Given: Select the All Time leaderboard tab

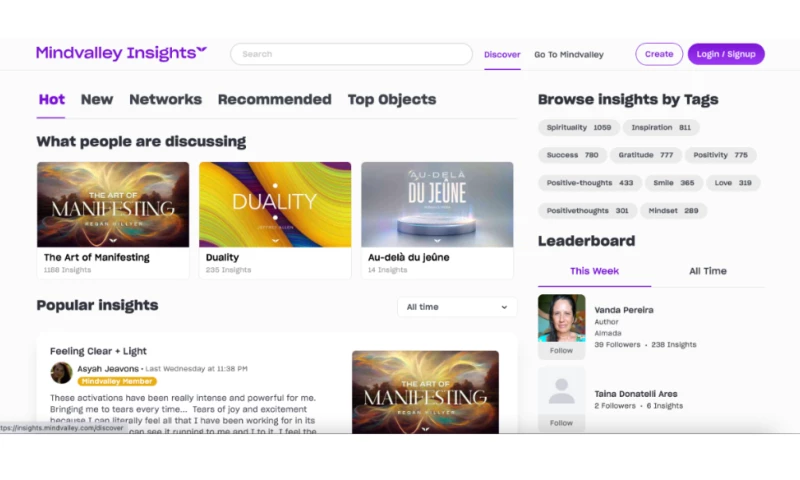Looking at the screenshot, I should [708, 271].
